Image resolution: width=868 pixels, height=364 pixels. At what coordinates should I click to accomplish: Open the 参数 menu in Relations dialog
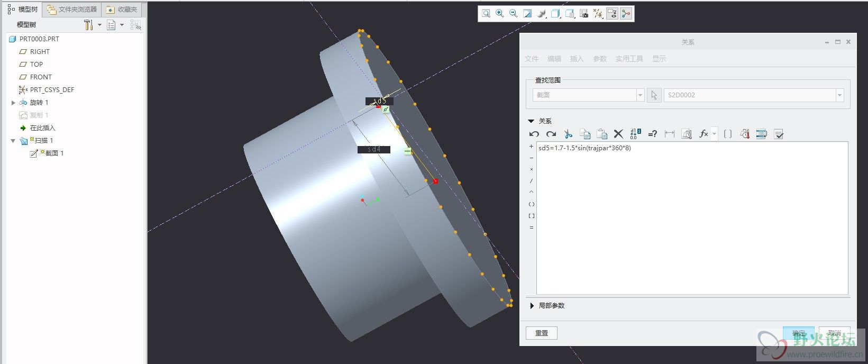(600, 59)
